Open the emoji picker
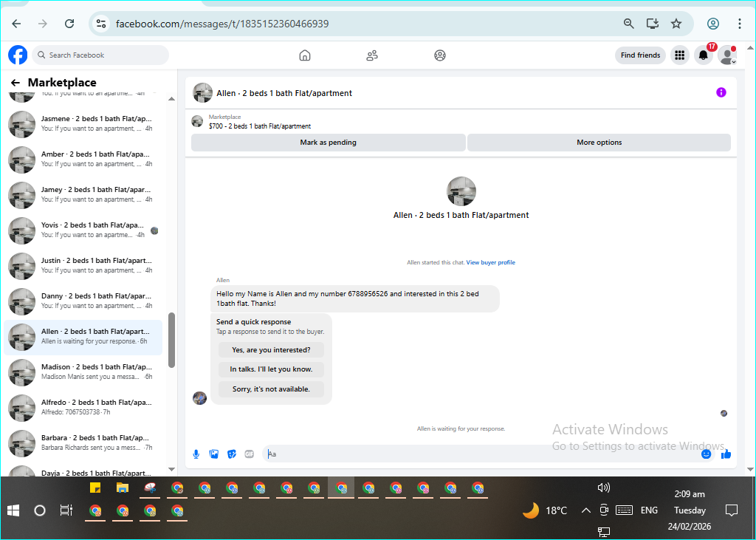 tap(707, 454)
